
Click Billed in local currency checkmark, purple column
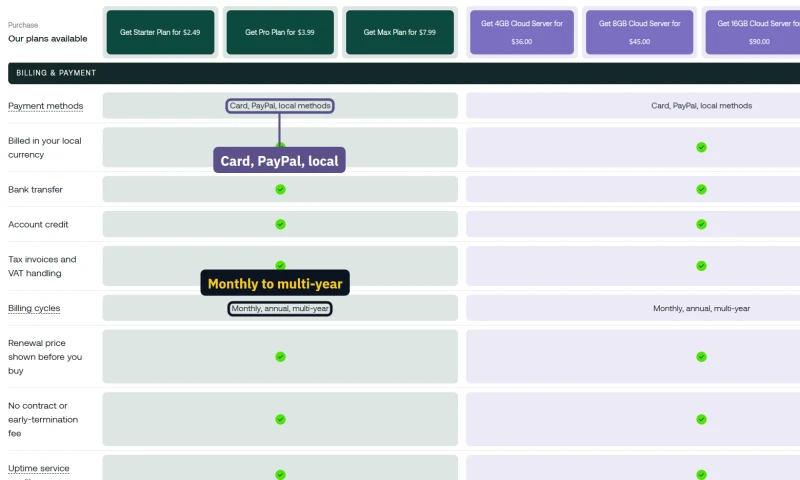click(x=702, y=147)
